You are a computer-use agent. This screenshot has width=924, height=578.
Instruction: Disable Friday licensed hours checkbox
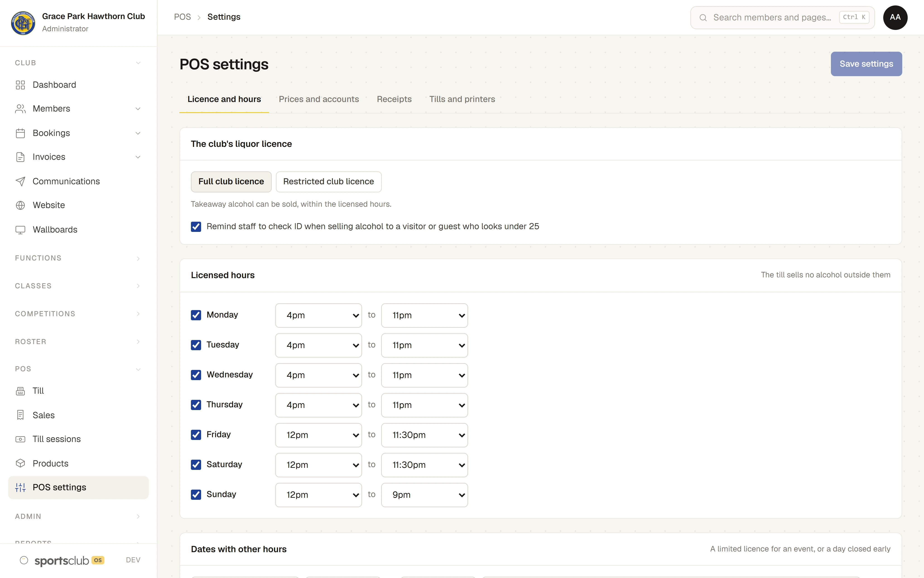pos(196,435)
